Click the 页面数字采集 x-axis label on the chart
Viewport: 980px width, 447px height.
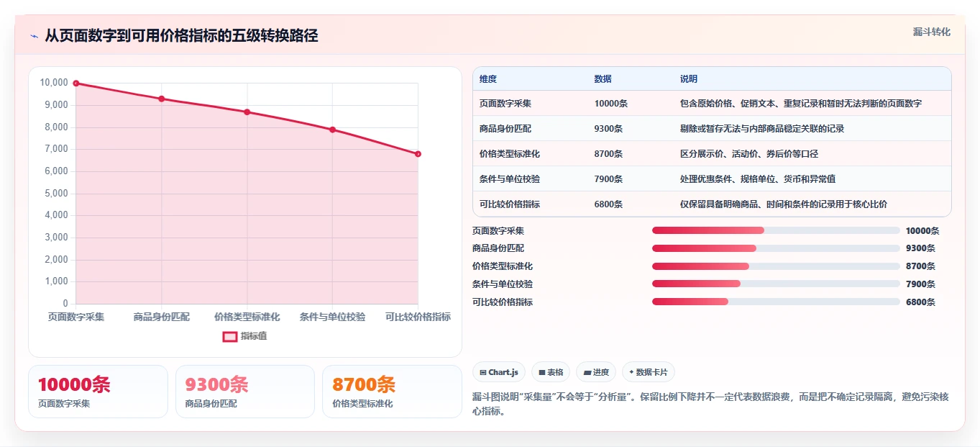click(76, 317)
